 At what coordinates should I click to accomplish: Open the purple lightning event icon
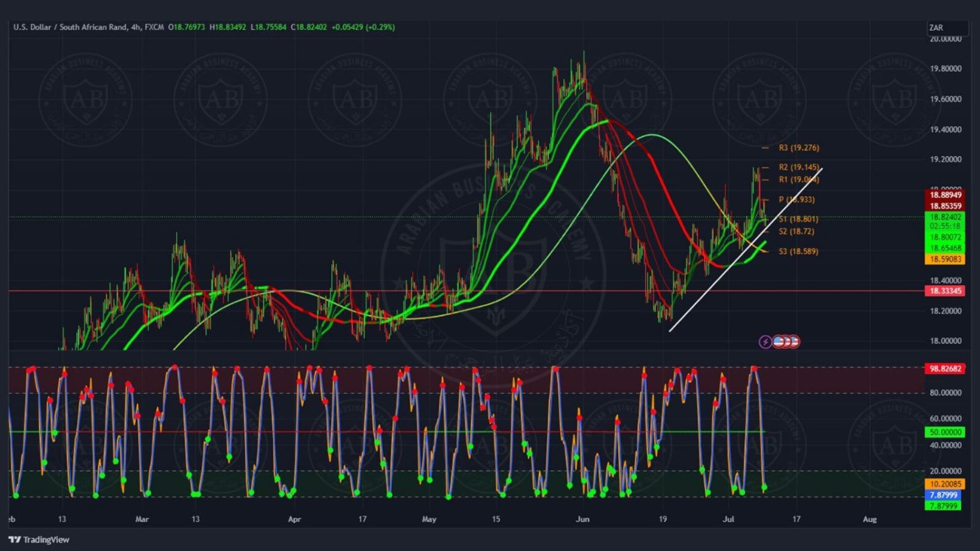764,341
